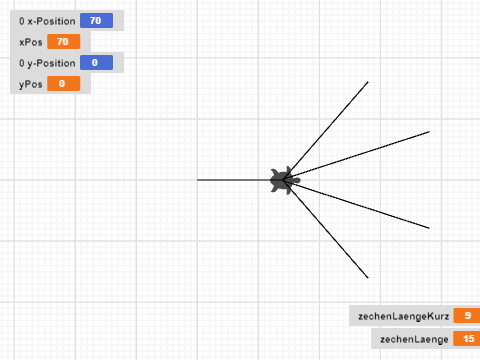Click the y-Position watcher label
The image size is (480, 360).
47,63
